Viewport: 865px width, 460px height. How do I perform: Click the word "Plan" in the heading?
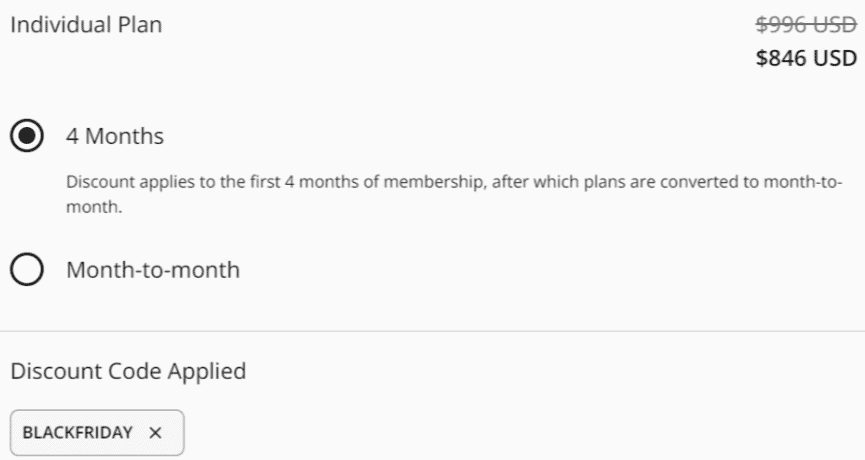[141, 26]
